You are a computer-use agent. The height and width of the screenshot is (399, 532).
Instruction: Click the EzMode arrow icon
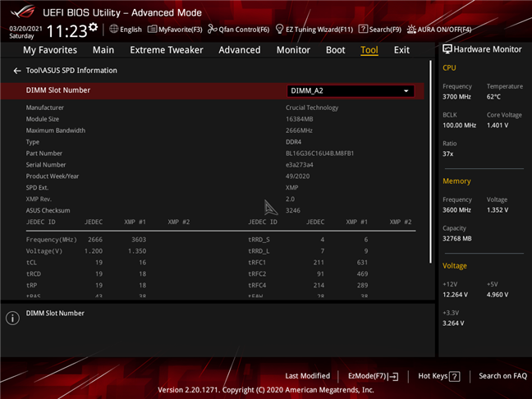tap(394, 376)
